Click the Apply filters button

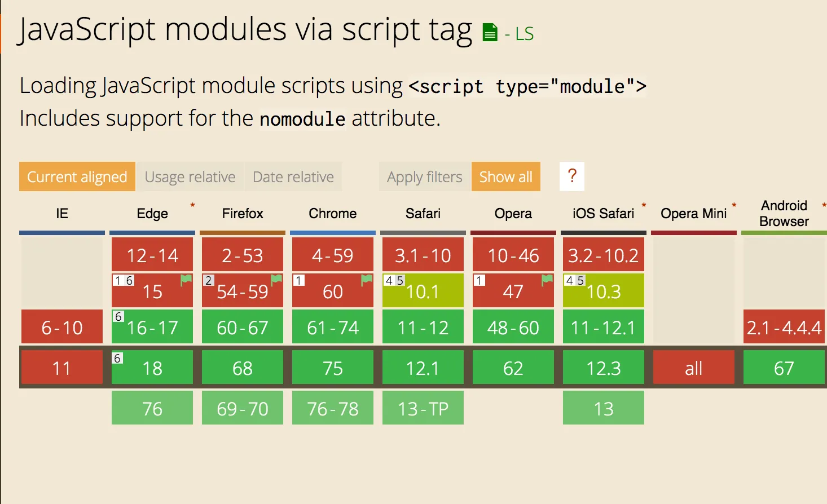(x=425, y=176)
